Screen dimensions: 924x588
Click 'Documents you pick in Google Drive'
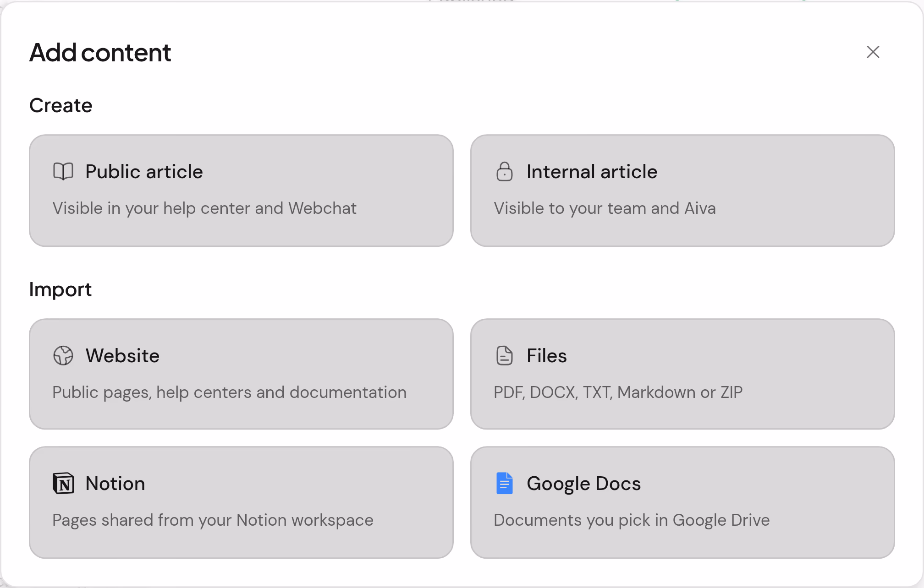coord(632,520)
